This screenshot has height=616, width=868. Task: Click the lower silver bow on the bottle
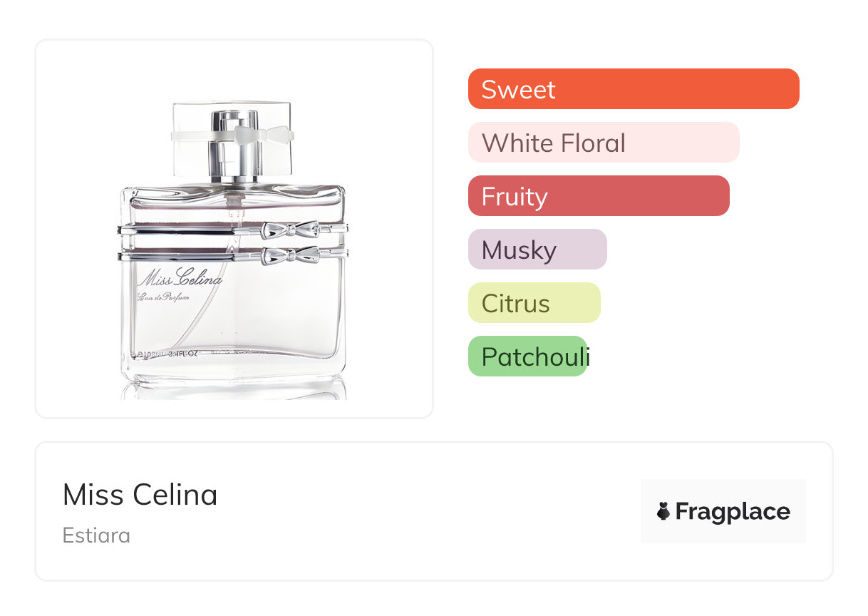290,255
